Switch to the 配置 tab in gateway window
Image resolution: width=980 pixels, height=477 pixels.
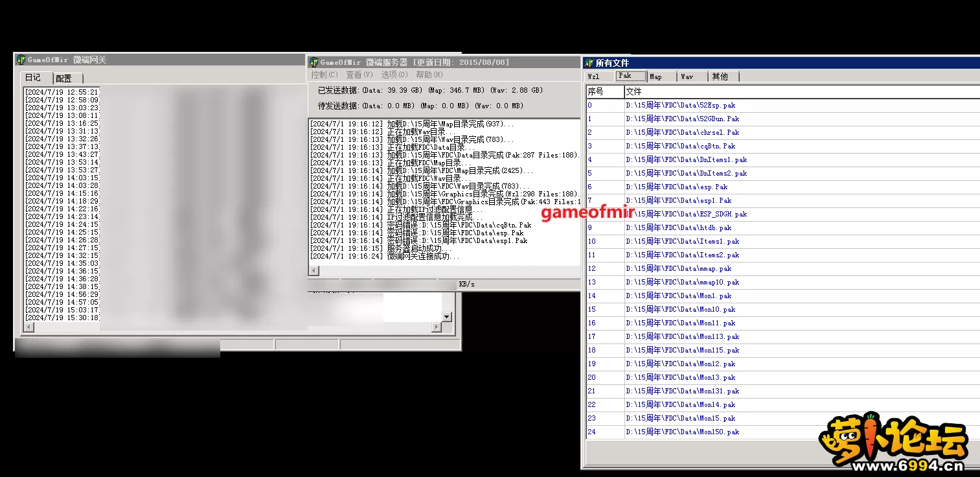pos(64,78)
